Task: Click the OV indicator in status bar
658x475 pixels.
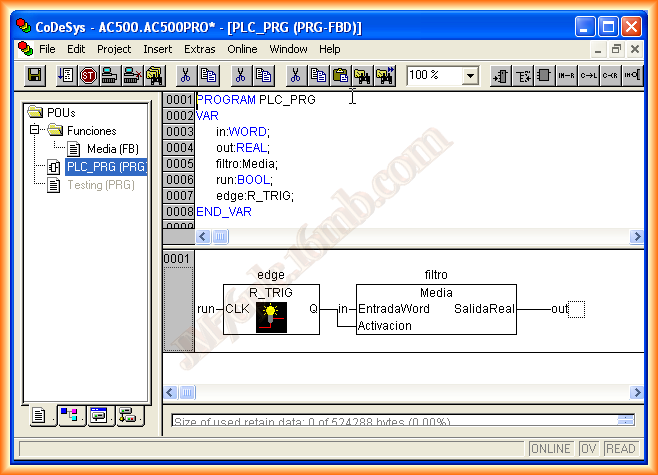Action: pyautogui.click(x=589, y=449)
